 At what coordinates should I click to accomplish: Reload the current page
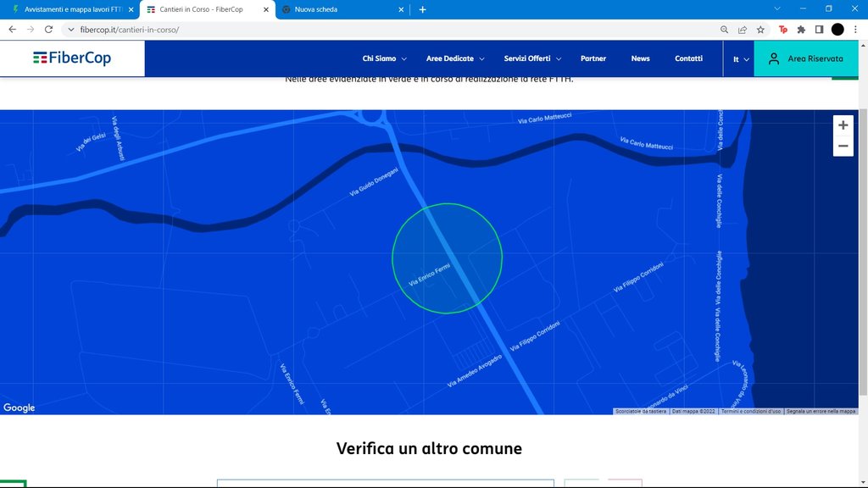48,30
